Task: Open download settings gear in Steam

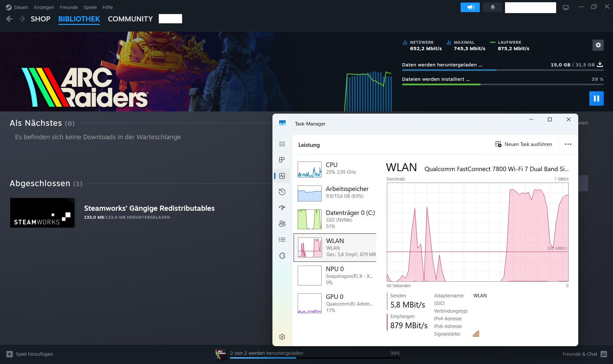Action: pyautogui.click(x=598, y=45)
